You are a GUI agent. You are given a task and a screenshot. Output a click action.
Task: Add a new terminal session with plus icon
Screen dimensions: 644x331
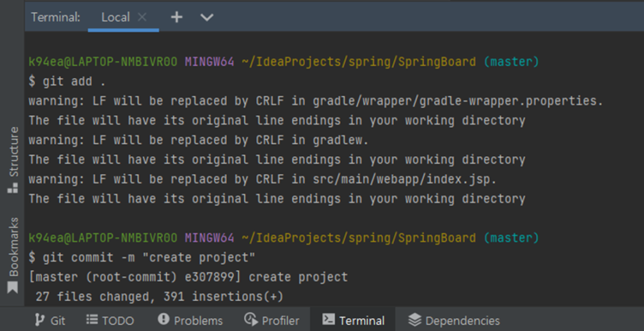coord(177,17)
